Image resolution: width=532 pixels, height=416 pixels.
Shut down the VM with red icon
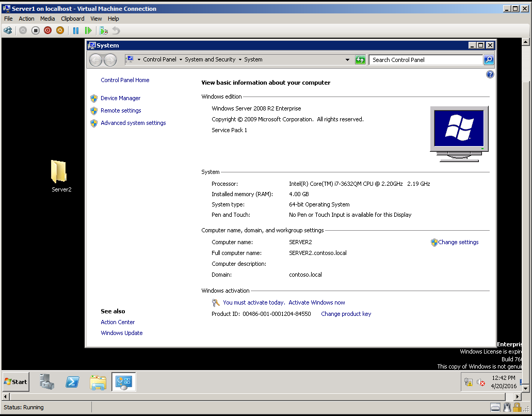pos(47,30)
